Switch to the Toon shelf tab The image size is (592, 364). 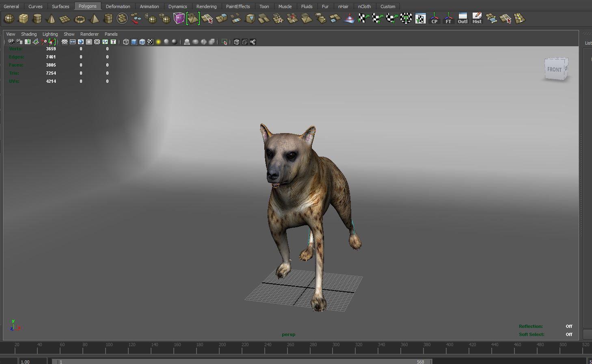click(x=264, y=6)
